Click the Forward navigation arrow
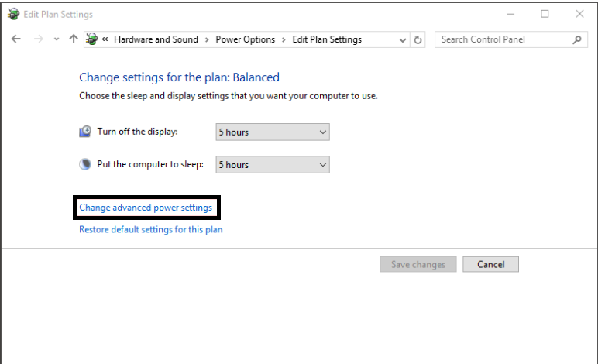 39,39
